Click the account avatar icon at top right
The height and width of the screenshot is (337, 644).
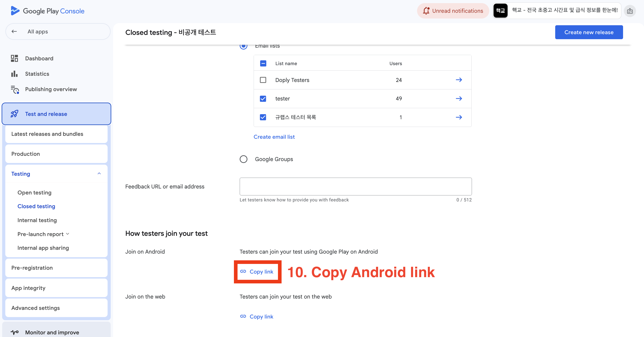pos(630,11)
